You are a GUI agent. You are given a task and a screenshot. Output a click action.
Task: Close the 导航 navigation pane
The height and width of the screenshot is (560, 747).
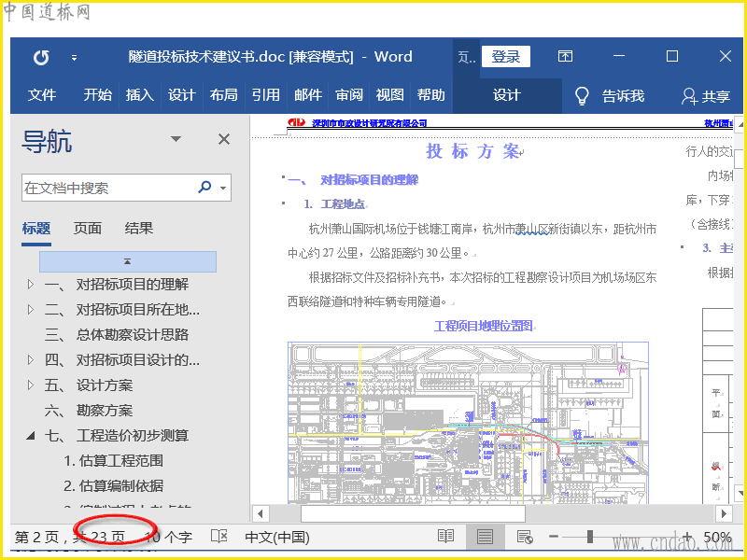[x=224, y=139]
